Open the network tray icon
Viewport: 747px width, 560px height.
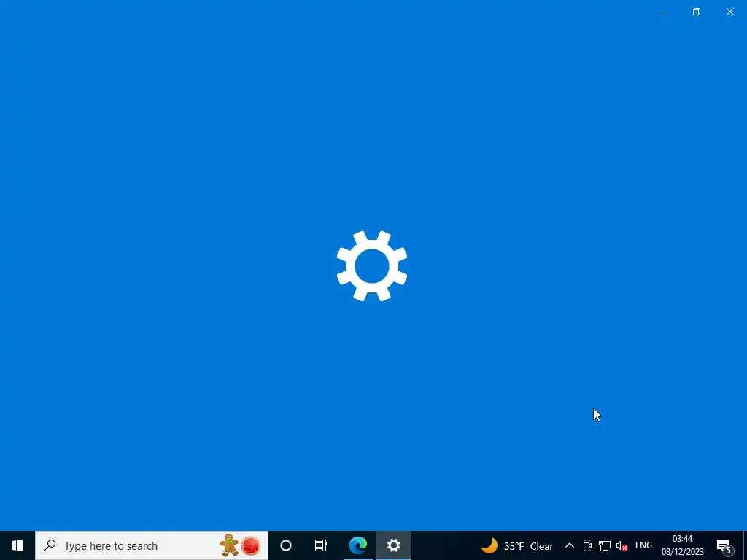[605, 545]
